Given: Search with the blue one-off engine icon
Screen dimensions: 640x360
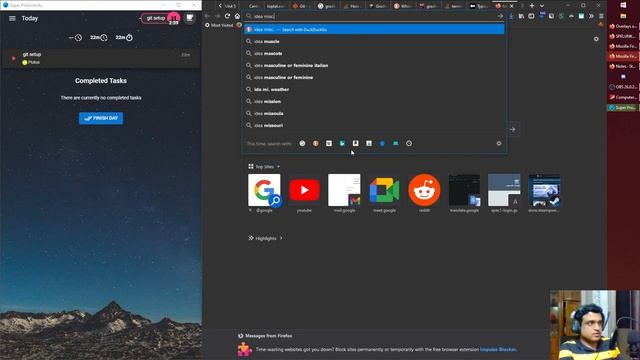Looking at the screenshot, I should tap(382, 143).
